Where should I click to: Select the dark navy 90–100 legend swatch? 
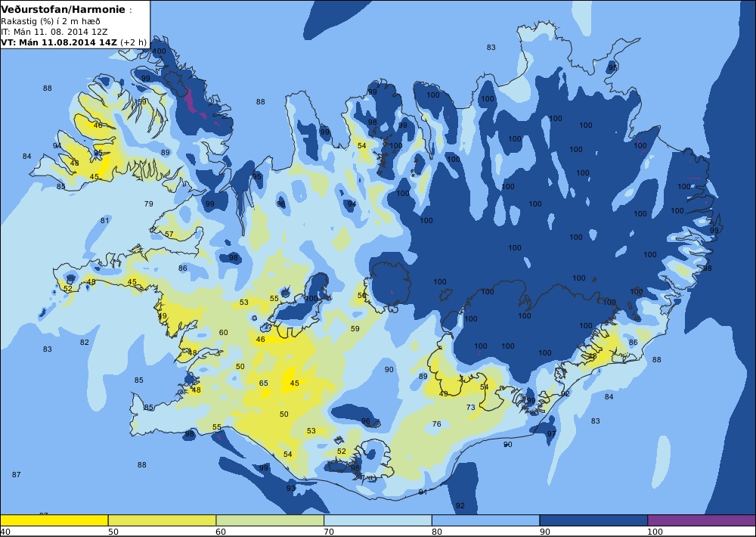coord(593,520)
